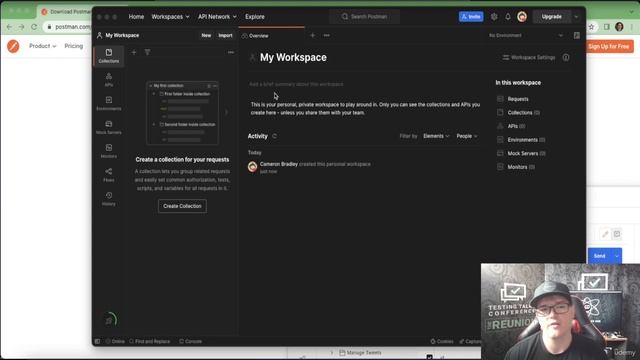This screenshot has height=360, width=640.
Task: Expand the API Network dropdown
Action: (217, 17)
